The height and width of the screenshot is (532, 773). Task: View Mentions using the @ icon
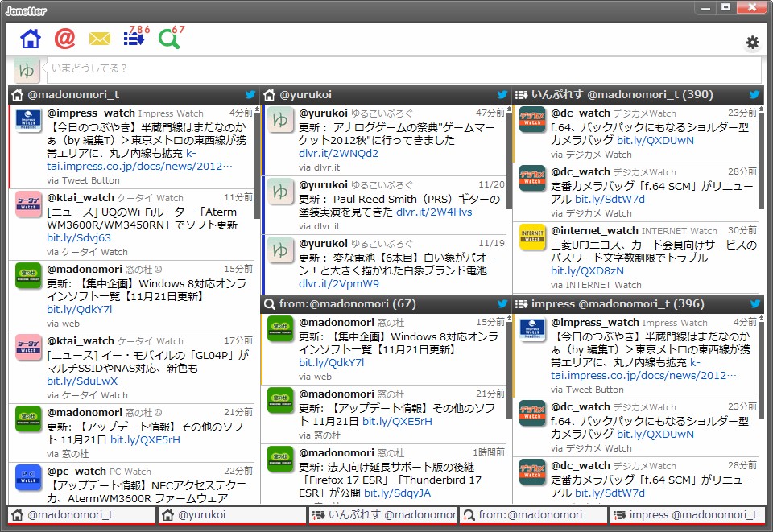click(x=64, y=38)
